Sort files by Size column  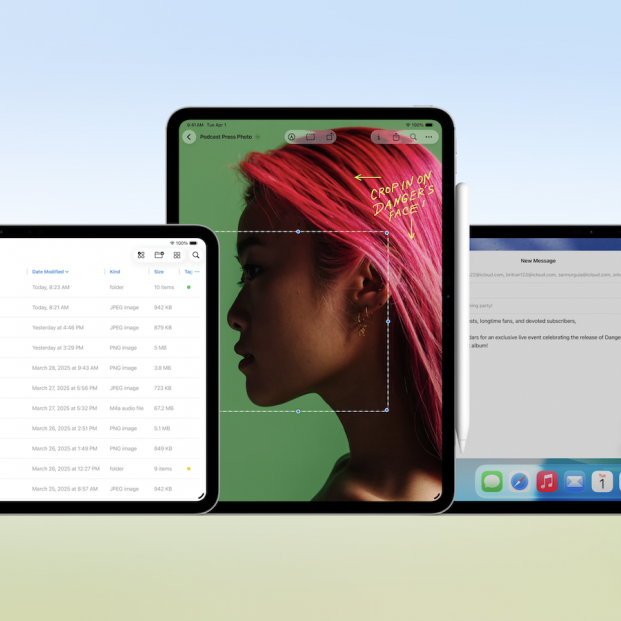[158, 271]
